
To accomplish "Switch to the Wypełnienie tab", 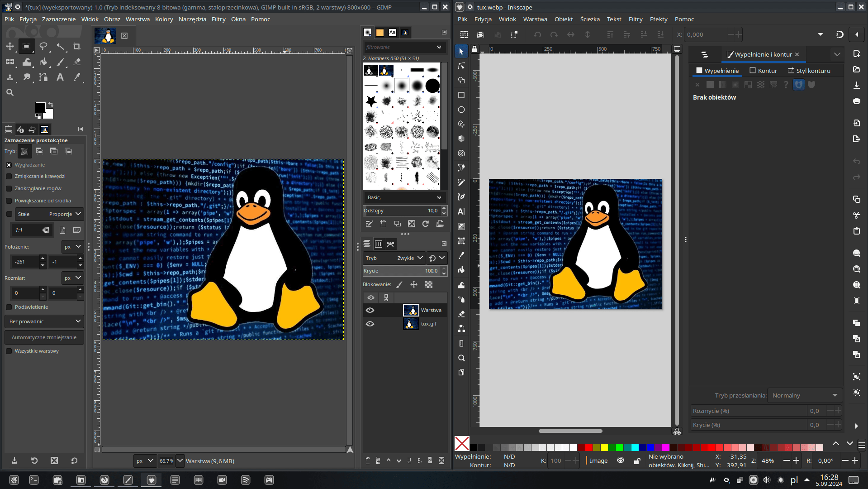I will tap(717, 71).
